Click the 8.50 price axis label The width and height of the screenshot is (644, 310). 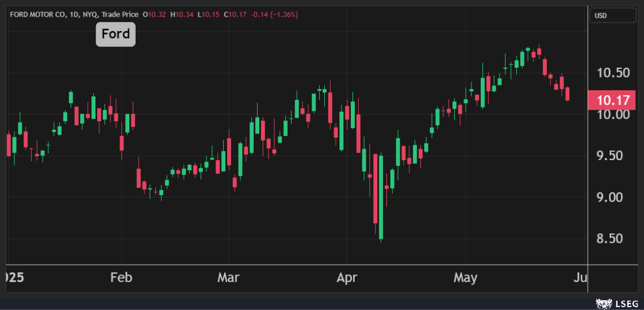click(613, 238)
